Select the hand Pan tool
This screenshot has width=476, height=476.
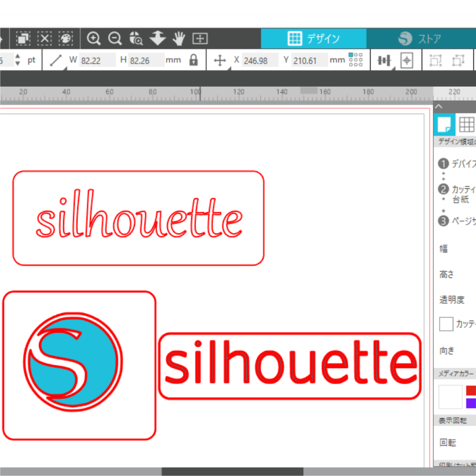pyautogui.click(x=179, y=38)
